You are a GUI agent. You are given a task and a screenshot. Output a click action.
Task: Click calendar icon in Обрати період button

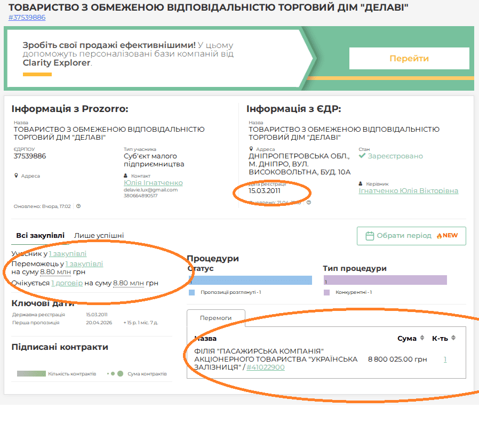(x=370, y=236)
